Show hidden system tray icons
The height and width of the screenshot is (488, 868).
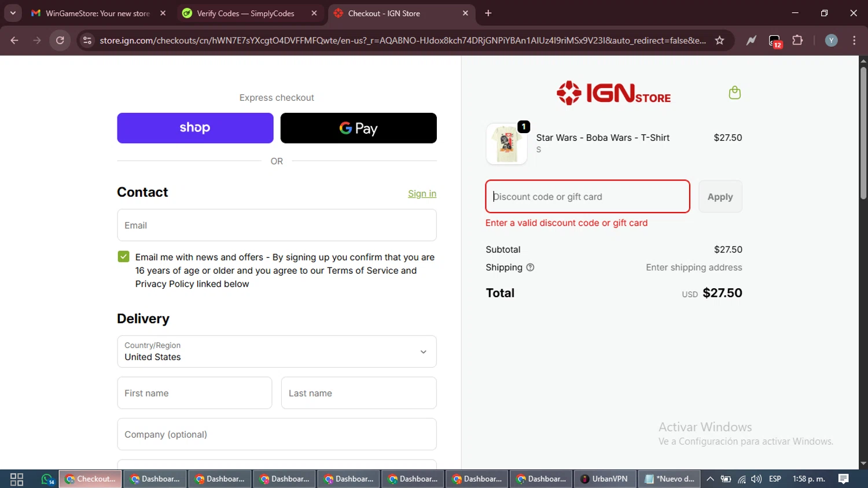point(710,479)
